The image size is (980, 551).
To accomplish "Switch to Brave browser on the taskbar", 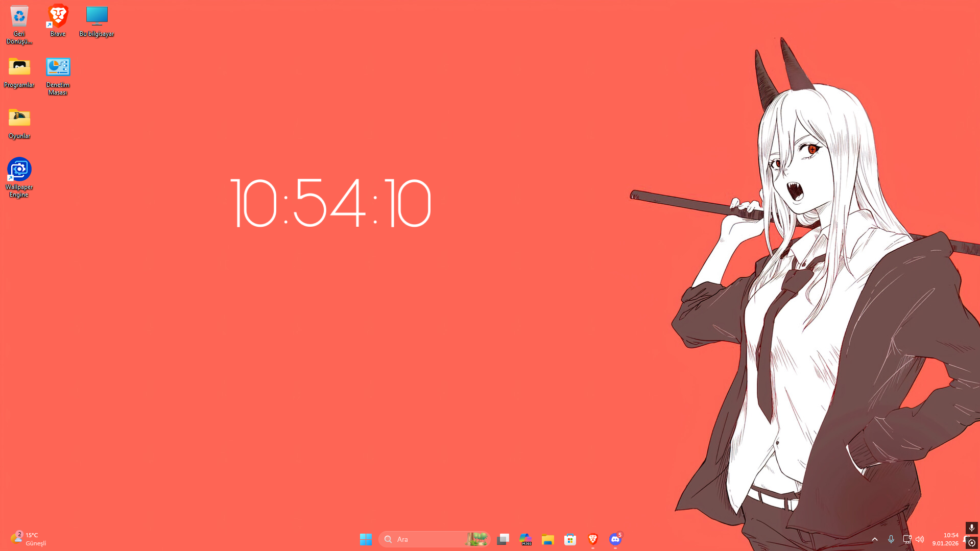I will (593, 539).
